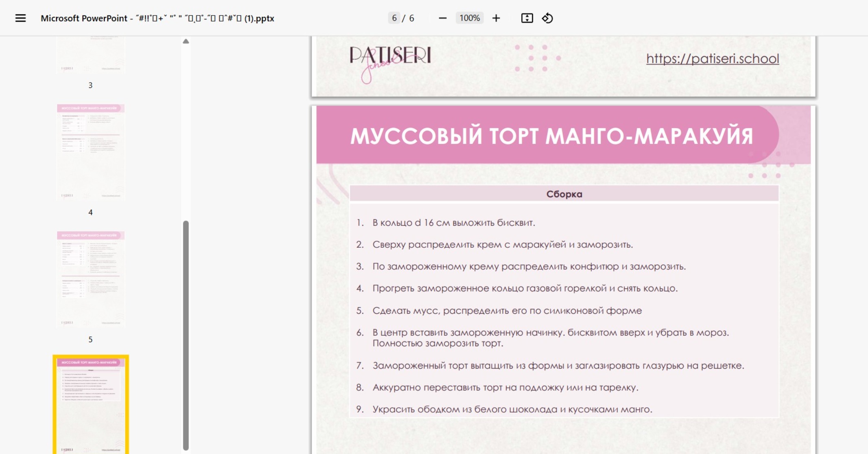This screenshot has height=454, width=868.
Task: Click the 100% zoom level field
Action: click(470, 18)
